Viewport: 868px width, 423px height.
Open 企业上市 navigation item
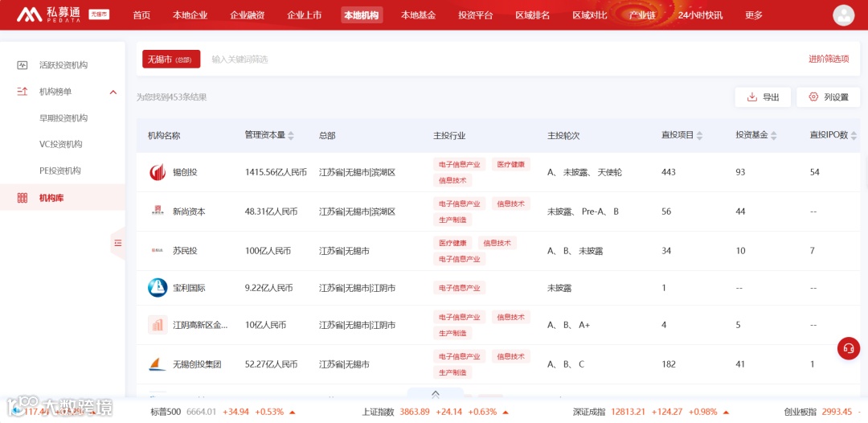(305, 15)
